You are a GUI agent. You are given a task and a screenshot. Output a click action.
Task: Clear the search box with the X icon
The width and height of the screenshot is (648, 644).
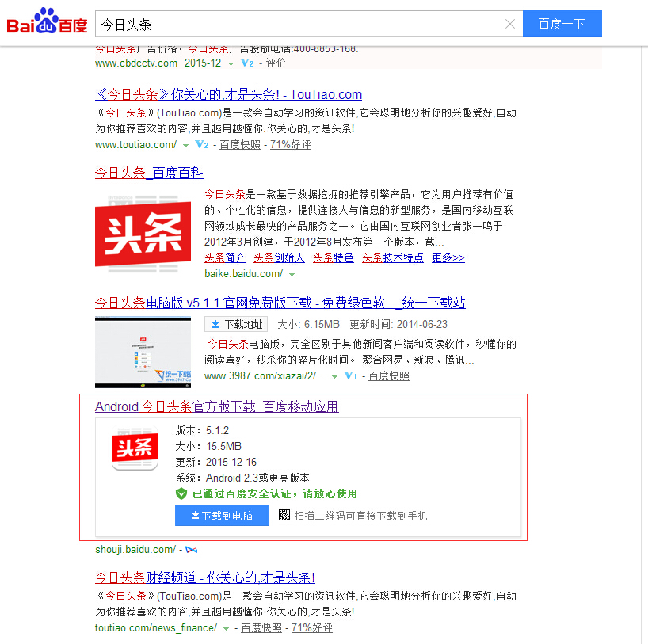[510, 24]
